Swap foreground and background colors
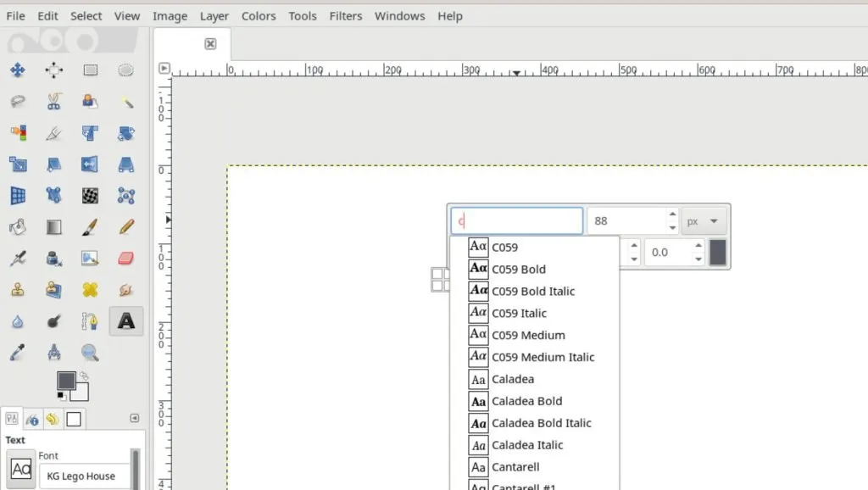This screenshot has height=490, width=868. (84, 376)
